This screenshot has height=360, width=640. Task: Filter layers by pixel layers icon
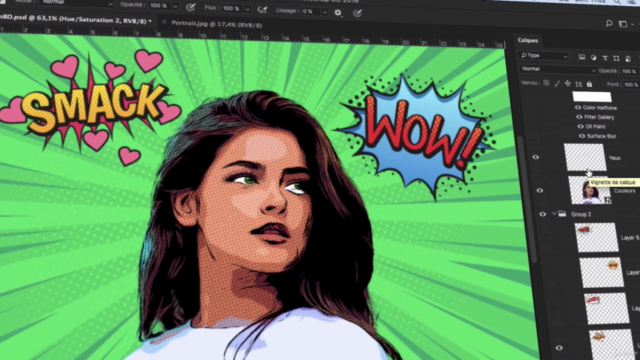[582, 58]
